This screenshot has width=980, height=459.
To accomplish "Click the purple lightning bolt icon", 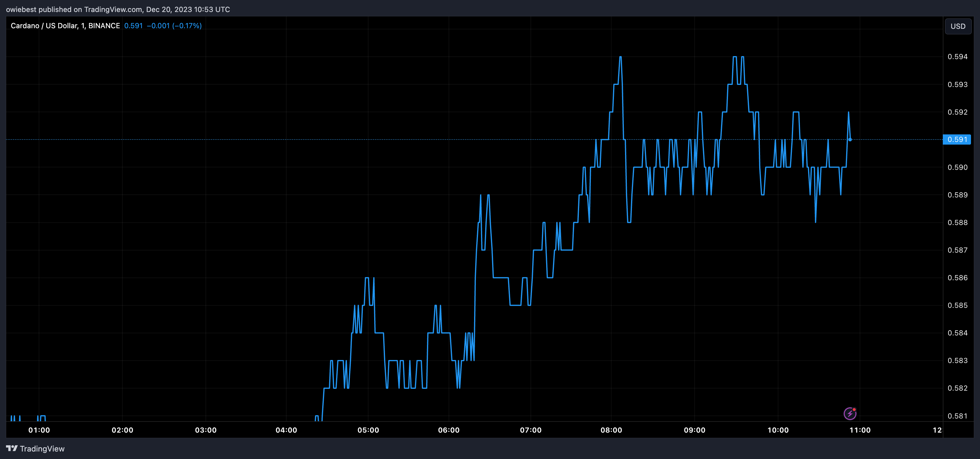I will click(850, 413).
